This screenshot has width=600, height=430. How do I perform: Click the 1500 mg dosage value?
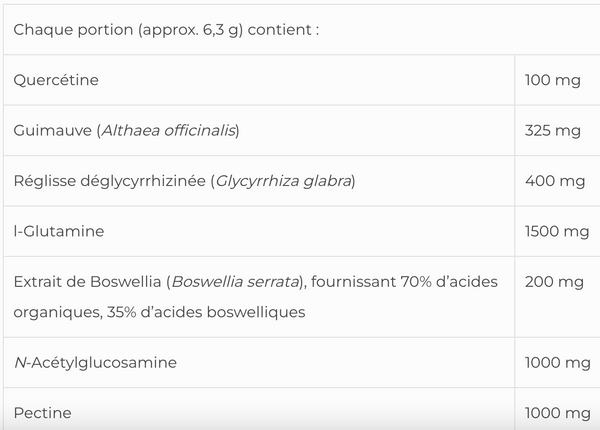[x=556, y=232]
